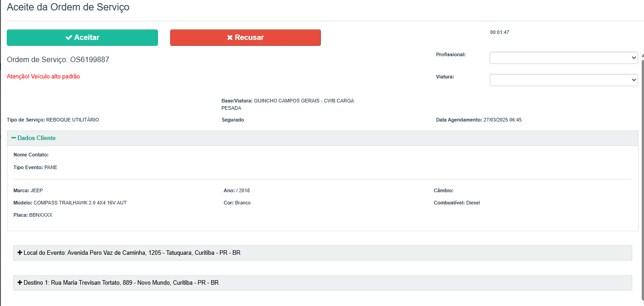Click the countdown timer 00:01:47
The width and height of the screenshot is (644, 306).
[x=499, y=33]
